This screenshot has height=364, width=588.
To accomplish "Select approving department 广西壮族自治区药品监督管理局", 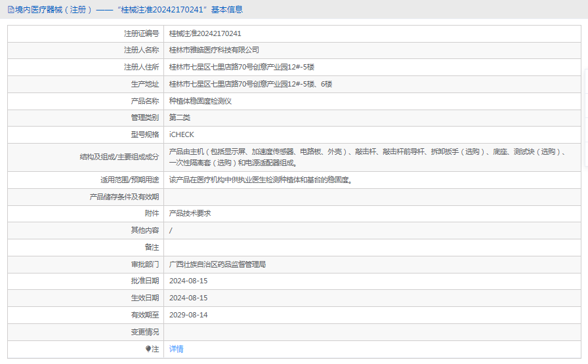I will (x=217, y=265).
